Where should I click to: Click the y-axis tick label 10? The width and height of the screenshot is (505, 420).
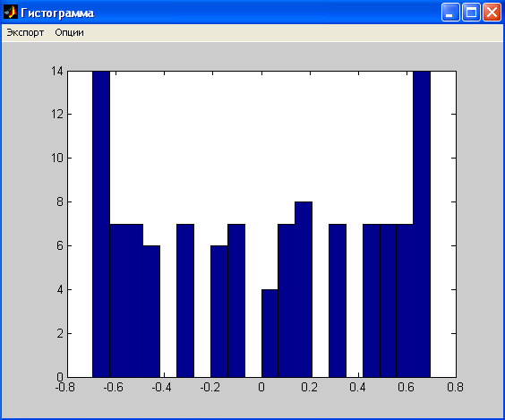[x=57, y=158]
